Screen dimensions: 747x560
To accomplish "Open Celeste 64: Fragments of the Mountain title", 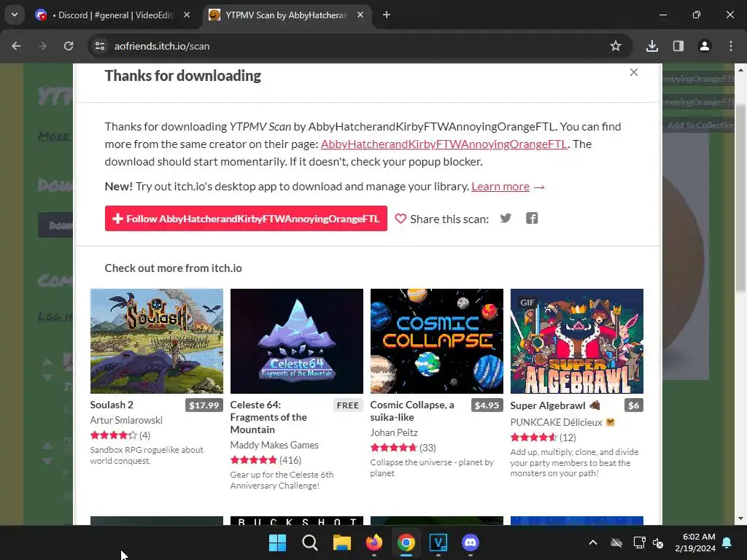I will (x=268, y=417).
